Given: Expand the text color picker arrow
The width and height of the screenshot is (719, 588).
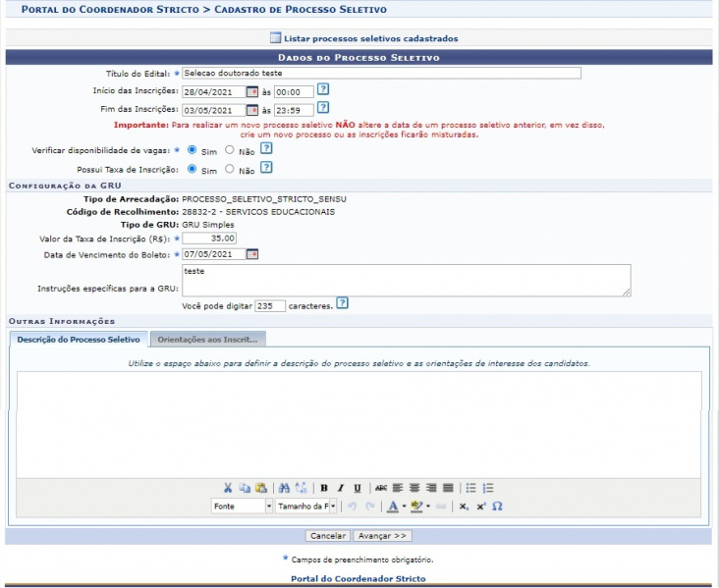Looking at the screenshot, I should click(x=404, y=507).
